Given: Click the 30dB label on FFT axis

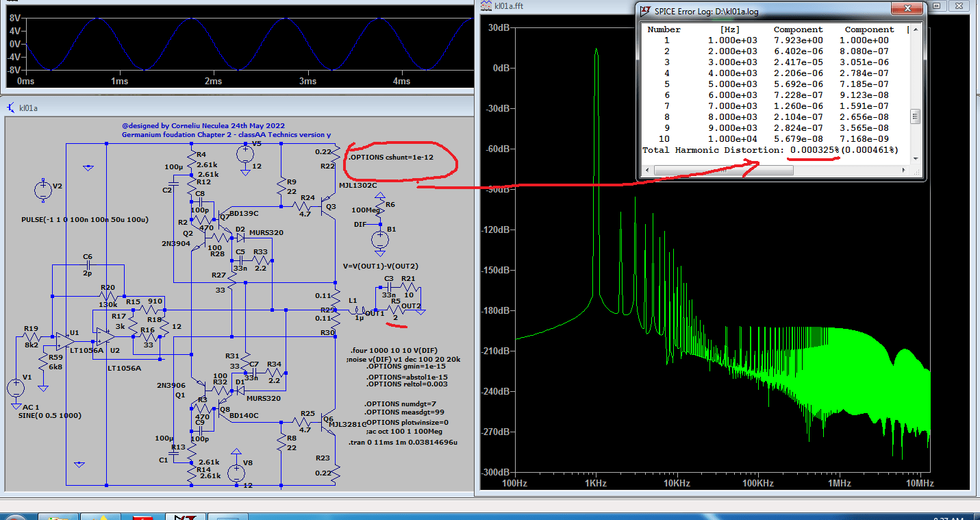Looking at the screenshot, I should point(498,28).
